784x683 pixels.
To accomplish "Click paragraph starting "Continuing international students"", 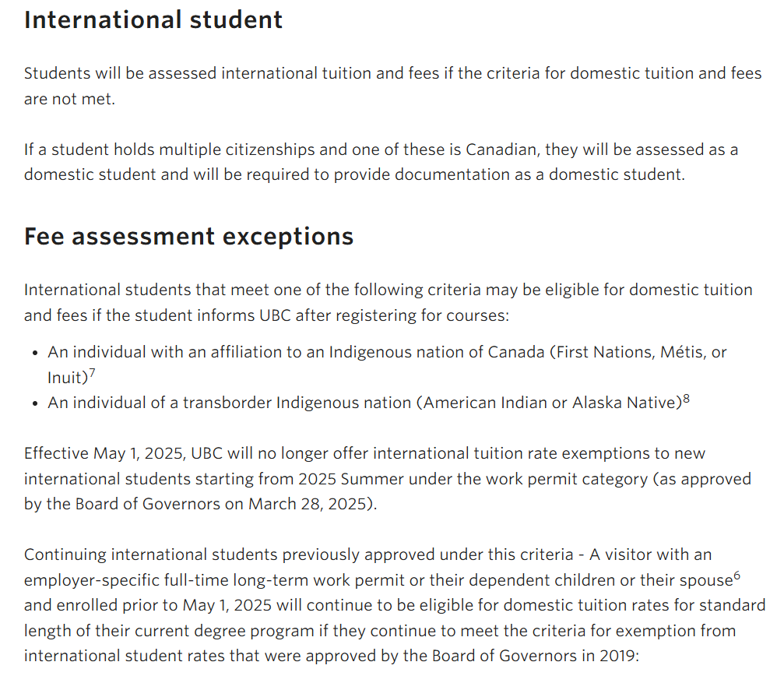I will (394, 605).
